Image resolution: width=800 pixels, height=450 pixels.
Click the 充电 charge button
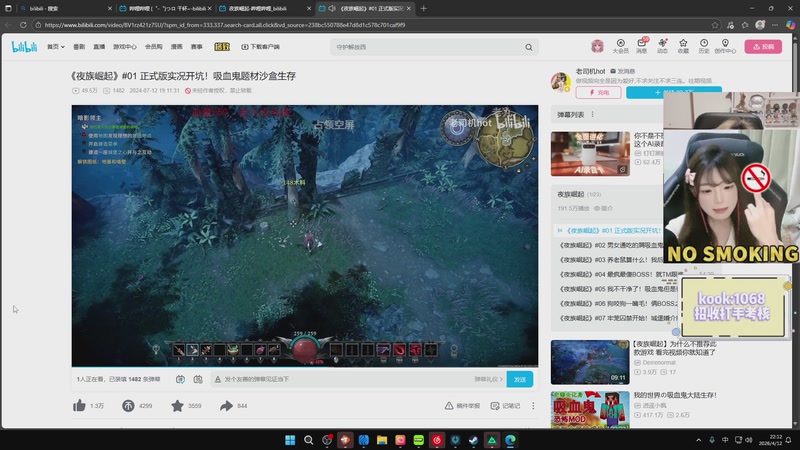click(x=598, y=92)
